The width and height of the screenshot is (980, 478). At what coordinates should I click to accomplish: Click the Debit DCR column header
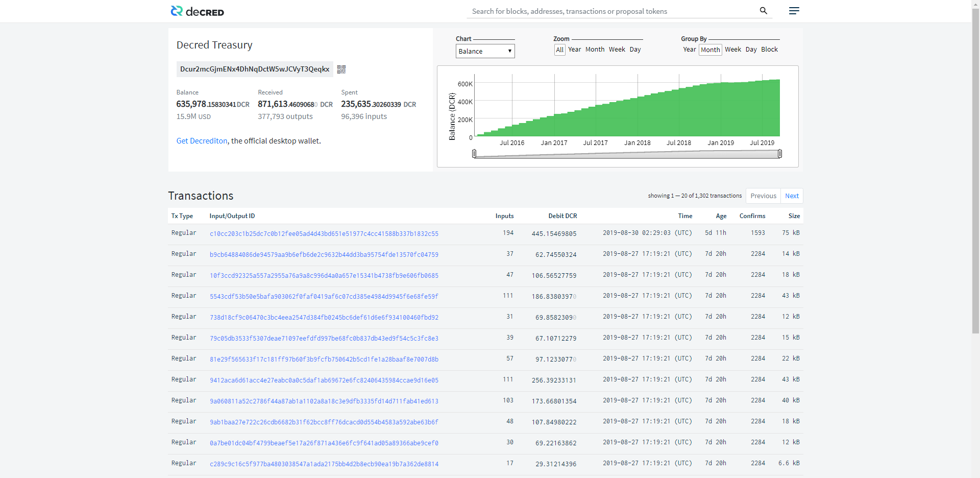[x=562, y=216]
